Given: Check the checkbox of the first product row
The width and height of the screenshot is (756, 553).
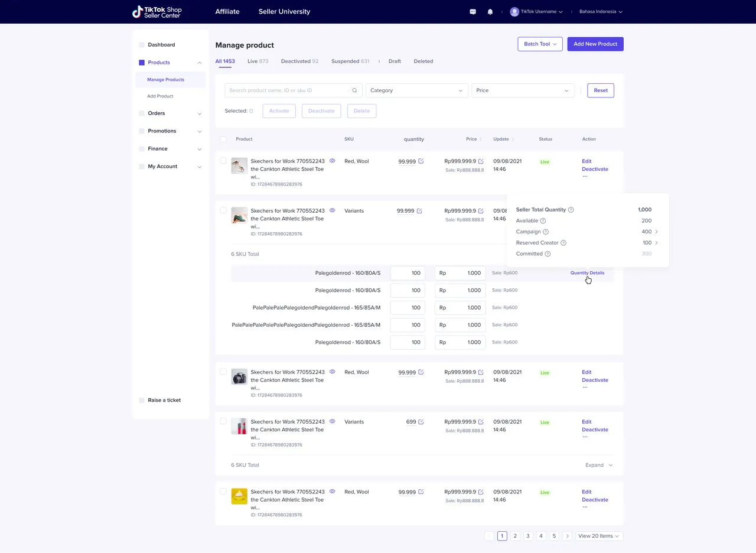Looking at the screenshot, I should (x=223, y=161).
